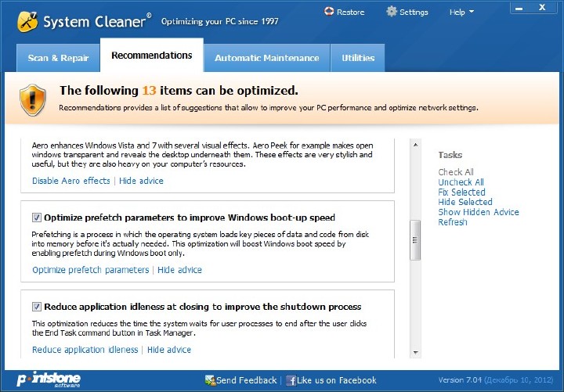564x392 pixels.
Task: Uncheck Reduce application idleness checkbox
Action: (x=37, y=307)
